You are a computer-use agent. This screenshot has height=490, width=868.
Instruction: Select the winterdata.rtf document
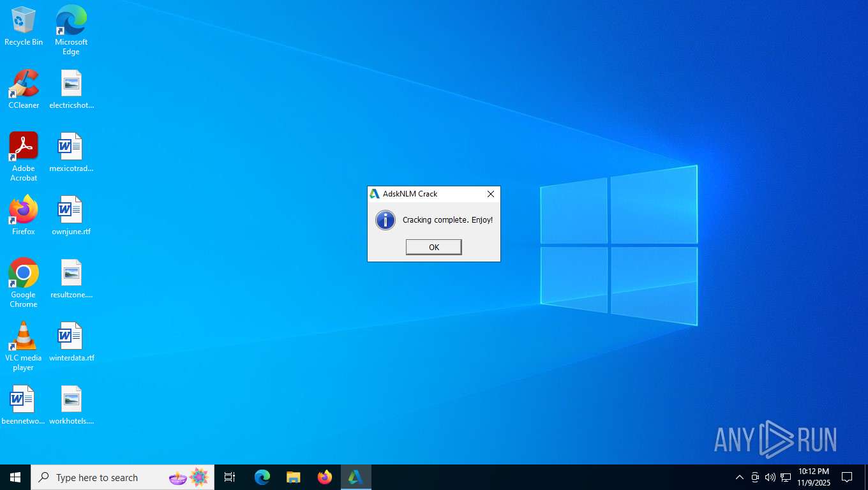pyautogui.click(x=71, y=342)
